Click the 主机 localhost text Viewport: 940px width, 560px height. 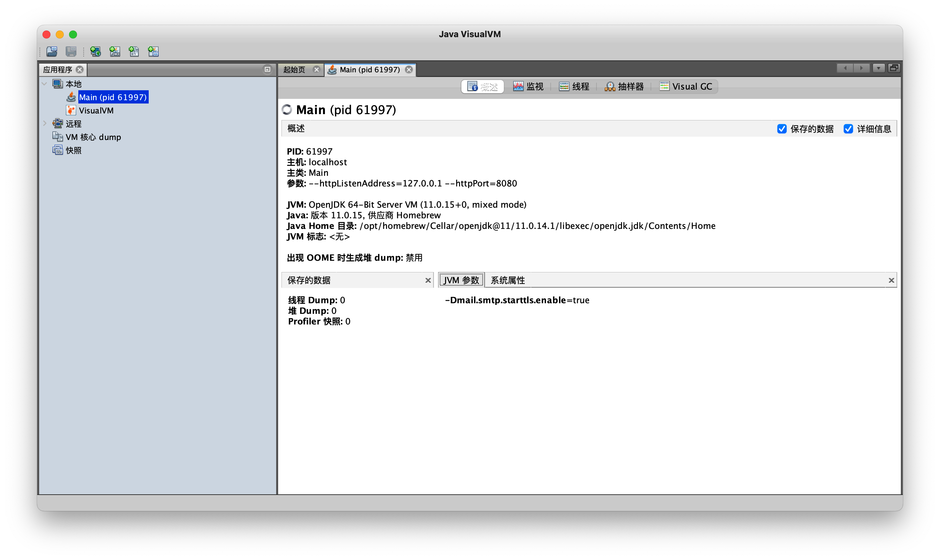tap(317, 162)
